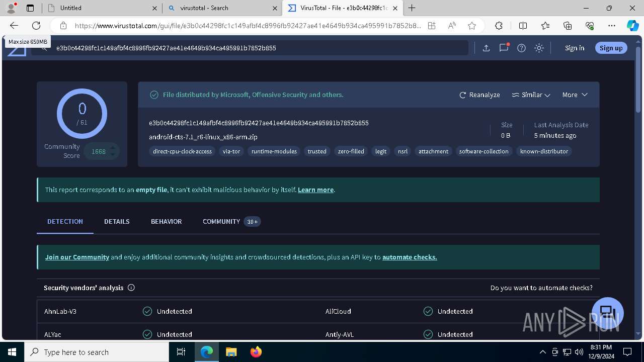Screen dimensions: 644x362
Task: Click the Browser essentials heart icon
Action: point(590,26)
